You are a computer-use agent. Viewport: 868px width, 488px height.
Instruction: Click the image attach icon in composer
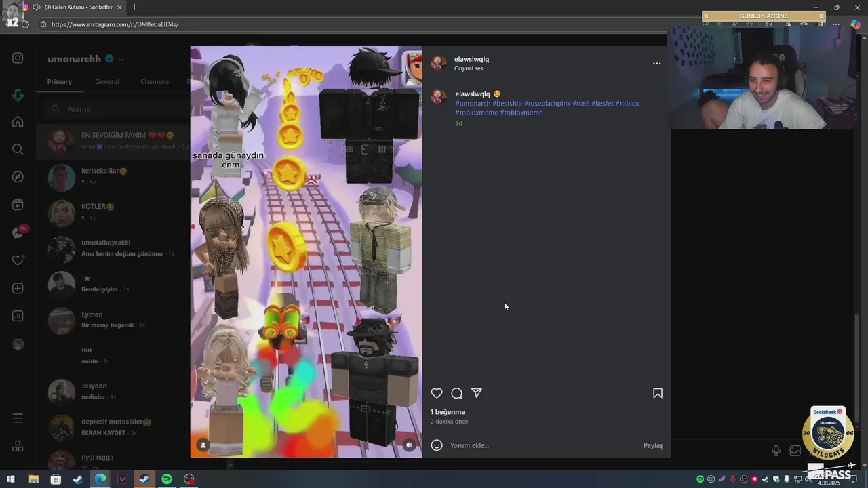click(795, 451)
